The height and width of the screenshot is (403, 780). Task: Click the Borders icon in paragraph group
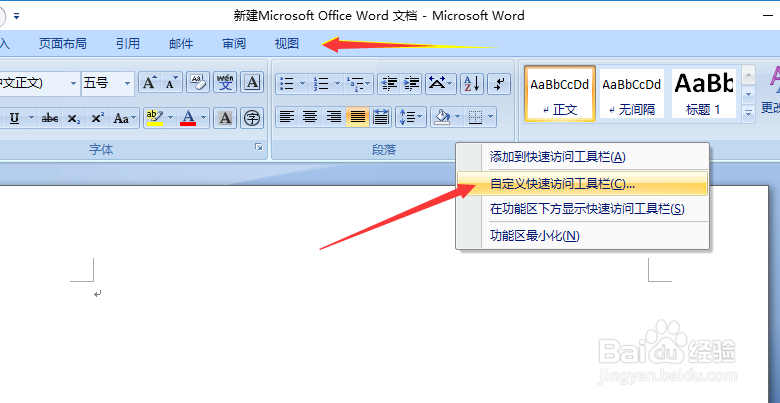[x=476, y=117]
